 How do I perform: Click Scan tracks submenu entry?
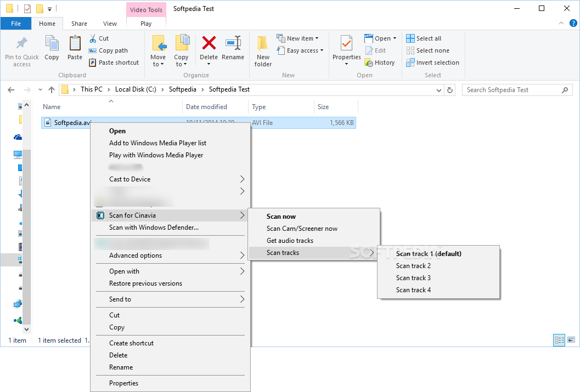coord(314,253)
